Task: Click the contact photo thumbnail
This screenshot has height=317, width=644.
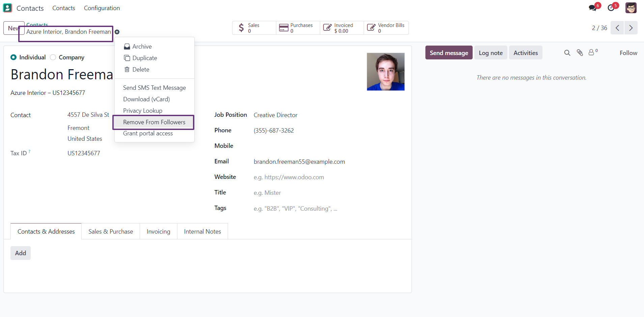Action: pos(386,72)
